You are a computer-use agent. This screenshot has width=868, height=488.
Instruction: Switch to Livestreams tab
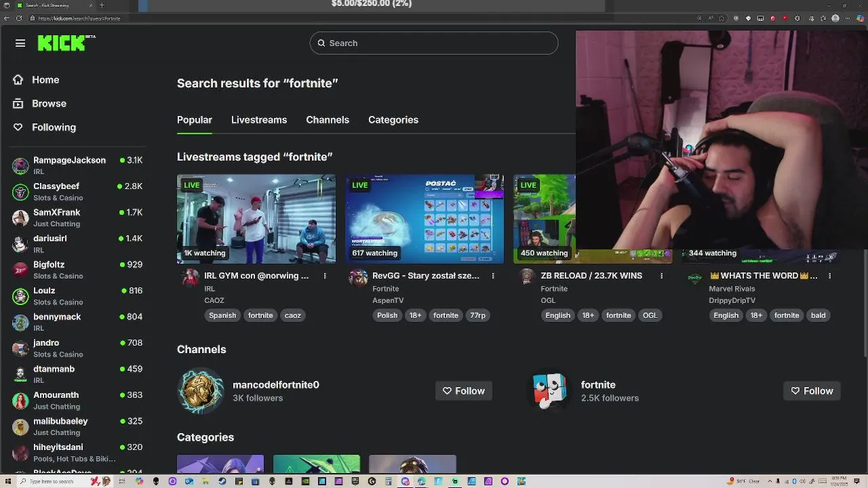coord(259,120)
